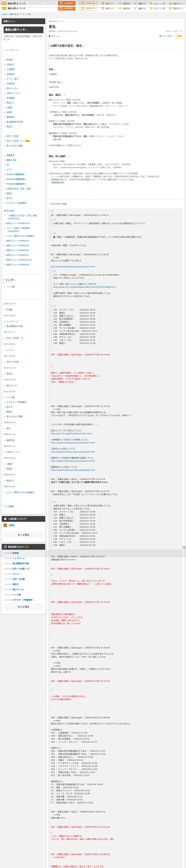
Task: Open the vipery/pages/44.html URL link
Action: pyautogui.click(x=73, y=452)
